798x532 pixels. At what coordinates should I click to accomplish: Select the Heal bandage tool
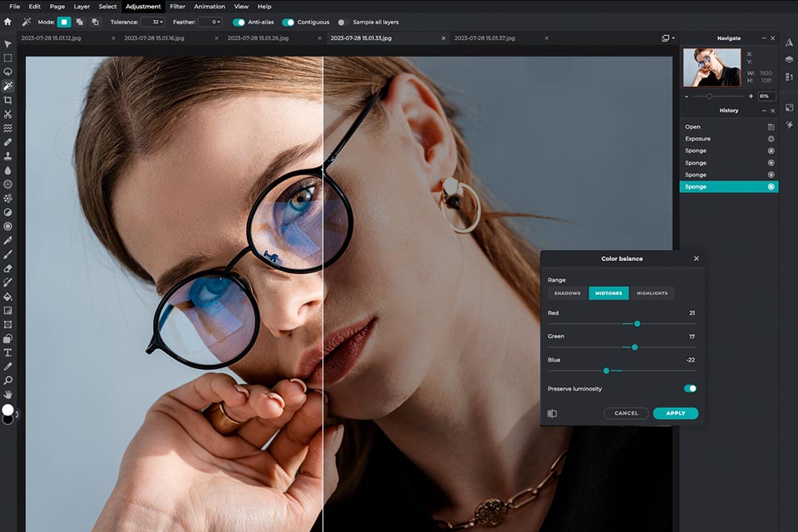7,142
